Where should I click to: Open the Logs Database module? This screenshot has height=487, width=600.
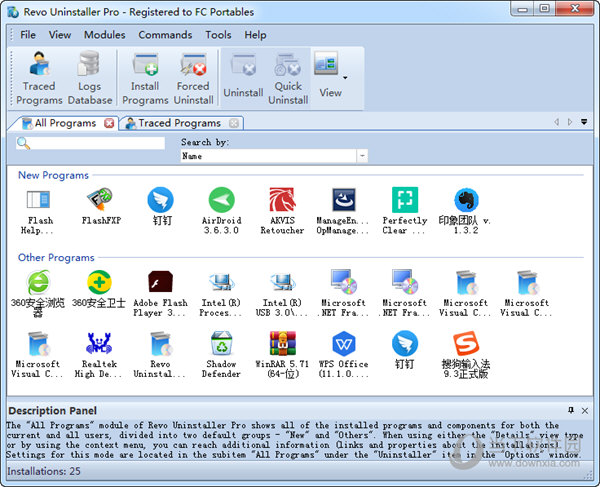click(x=90, y=78)
